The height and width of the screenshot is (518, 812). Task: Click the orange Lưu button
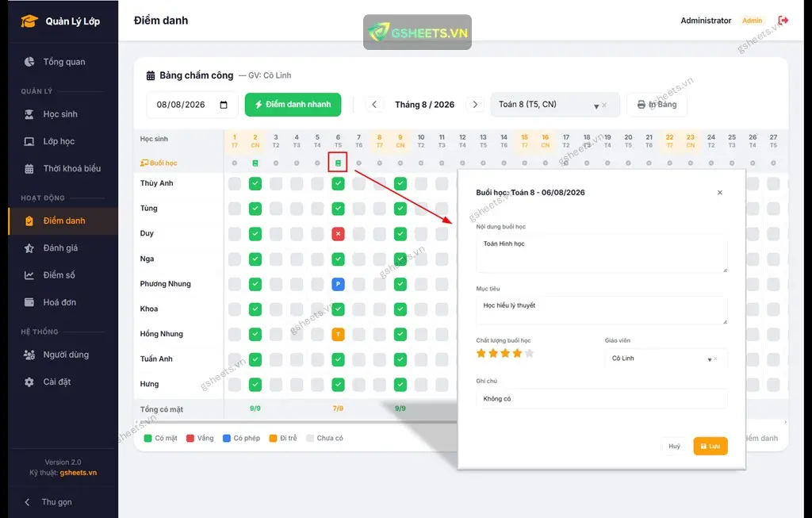710,446
